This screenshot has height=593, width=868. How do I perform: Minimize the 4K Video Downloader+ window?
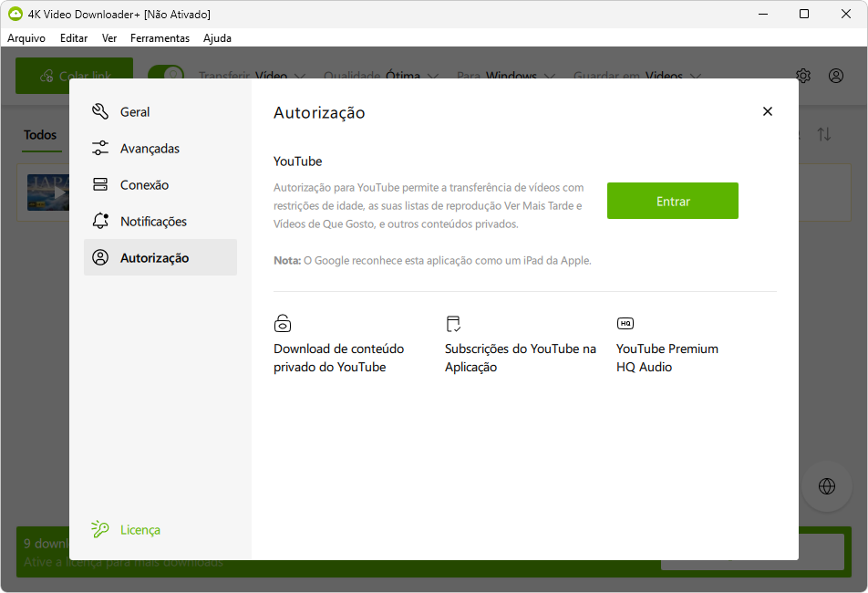[x=763, y=14]
